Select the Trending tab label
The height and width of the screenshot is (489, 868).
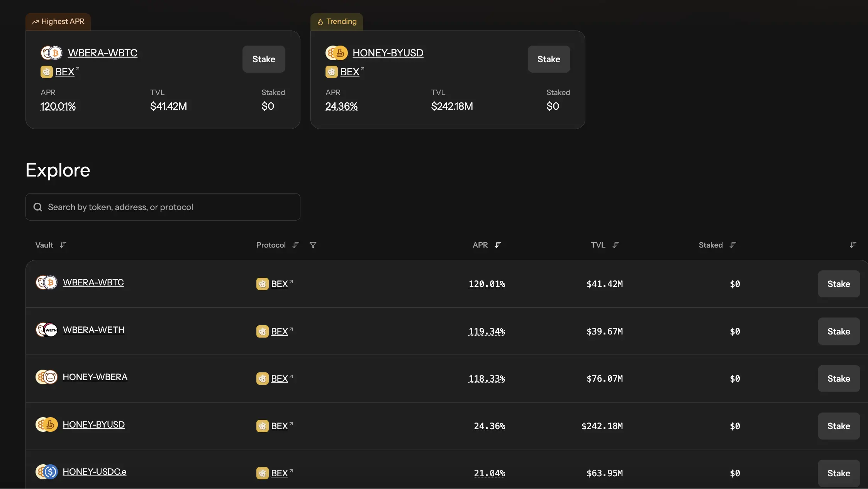coord(337,22)
